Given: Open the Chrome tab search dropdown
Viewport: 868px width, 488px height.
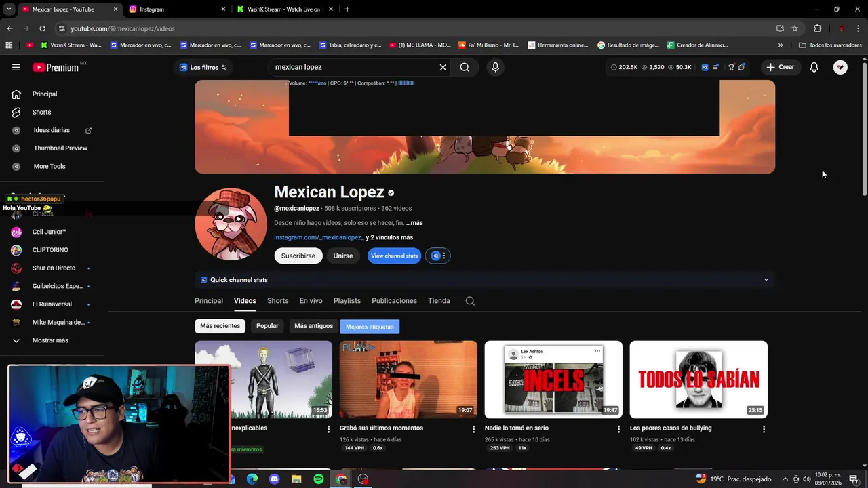Looking at the screenshot, I should click(x=9, y=9).
